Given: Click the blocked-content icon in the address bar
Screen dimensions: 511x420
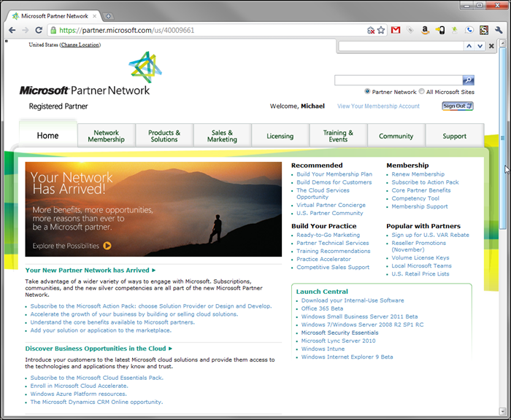Looking at the screenshot, I should [371, 31].
